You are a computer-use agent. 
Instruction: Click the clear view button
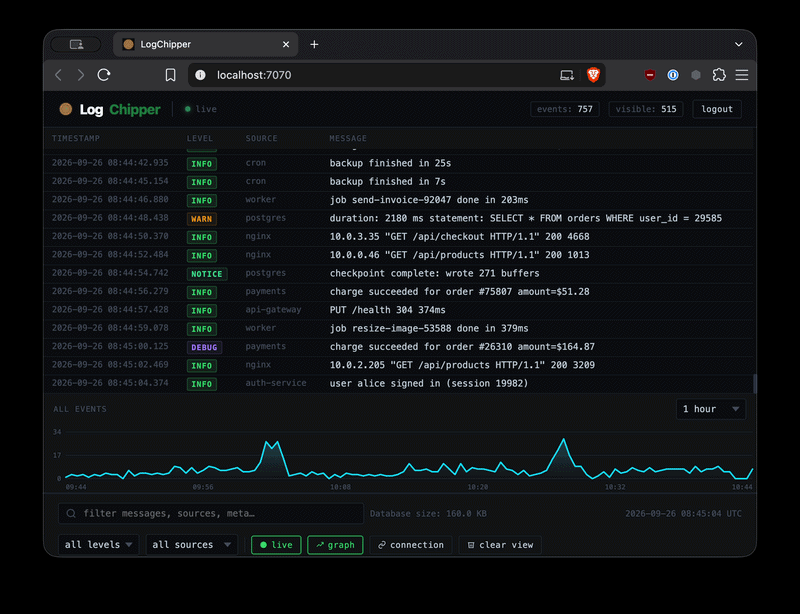pos(500,545)
